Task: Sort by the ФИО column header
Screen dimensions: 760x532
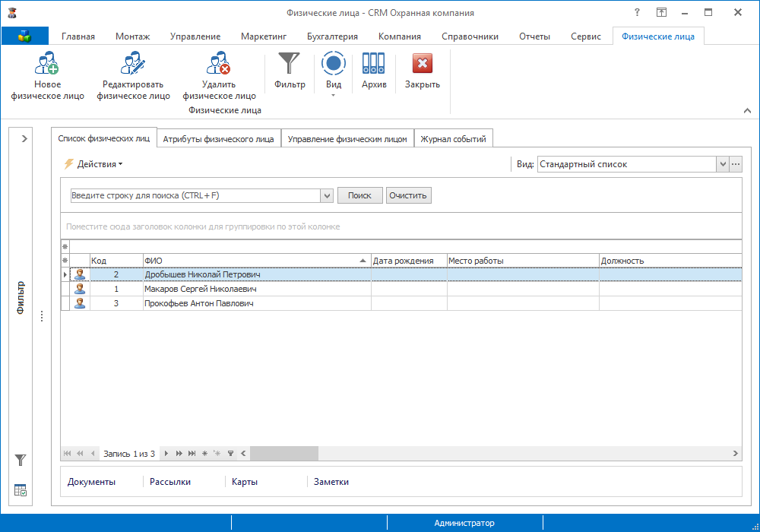Action: 257,261
